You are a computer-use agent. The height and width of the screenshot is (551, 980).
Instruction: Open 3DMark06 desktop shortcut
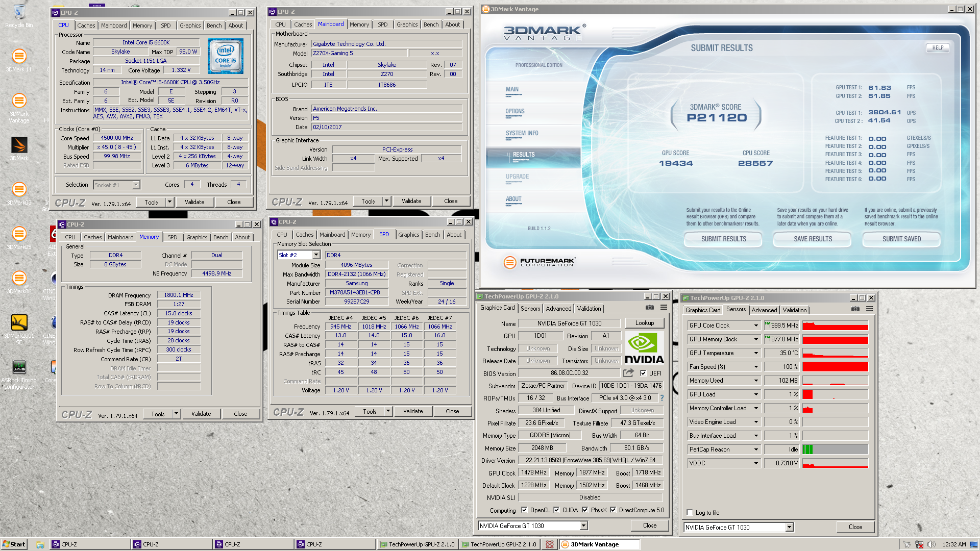[x=19, y=282]
